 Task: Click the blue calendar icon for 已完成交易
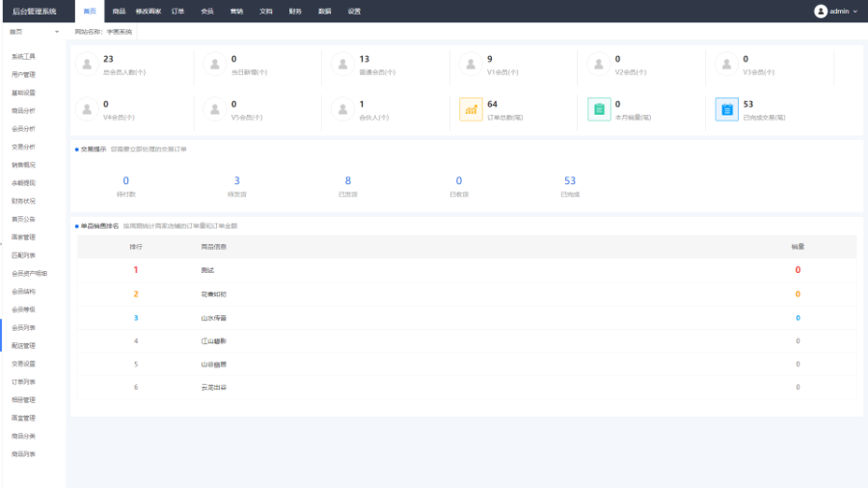pyautogui.click(x=726, y=110)
